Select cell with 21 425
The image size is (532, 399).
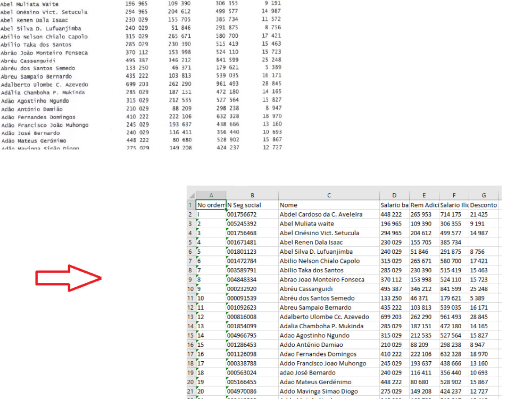[484, 214]
